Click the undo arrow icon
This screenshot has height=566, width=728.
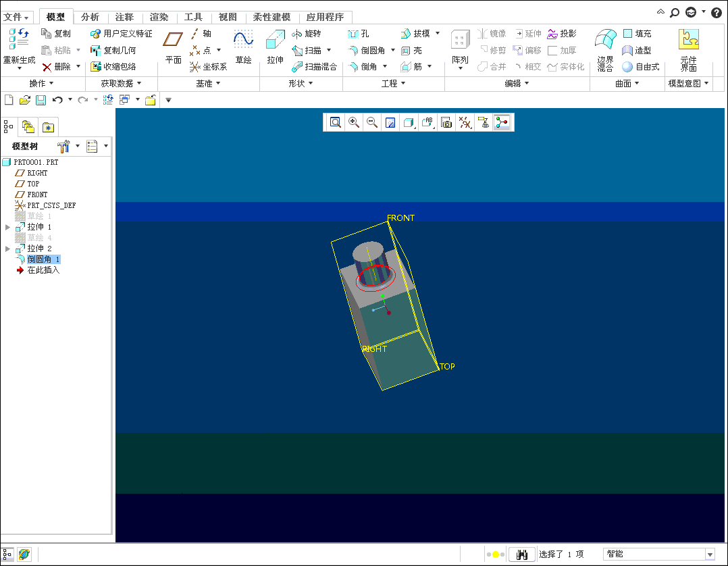[57, 100]
